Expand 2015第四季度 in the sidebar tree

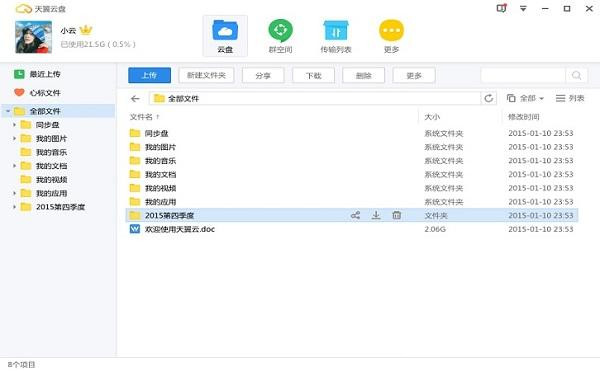15,207
